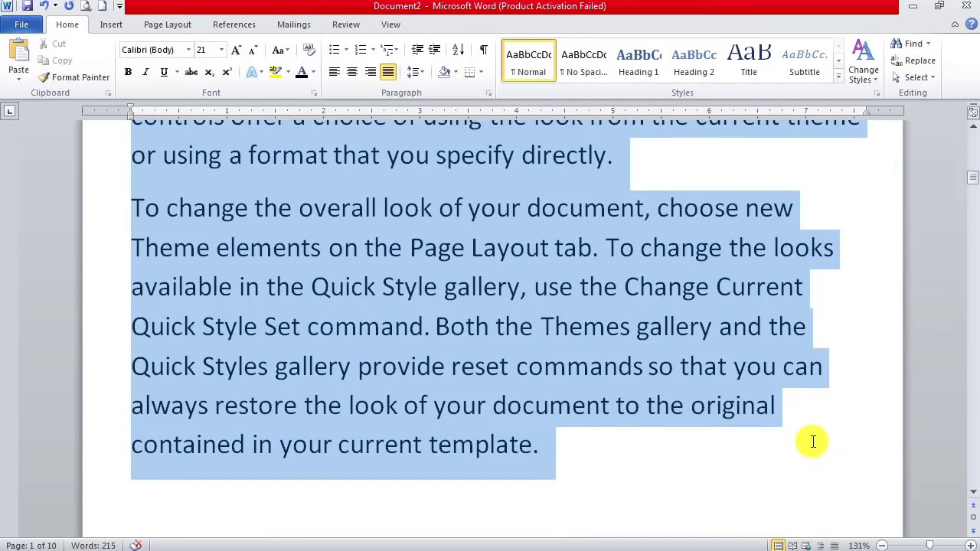Switch to Mailings tab
Image resolution: width=980 pixels, height=551 pixels.
point(294,24)
